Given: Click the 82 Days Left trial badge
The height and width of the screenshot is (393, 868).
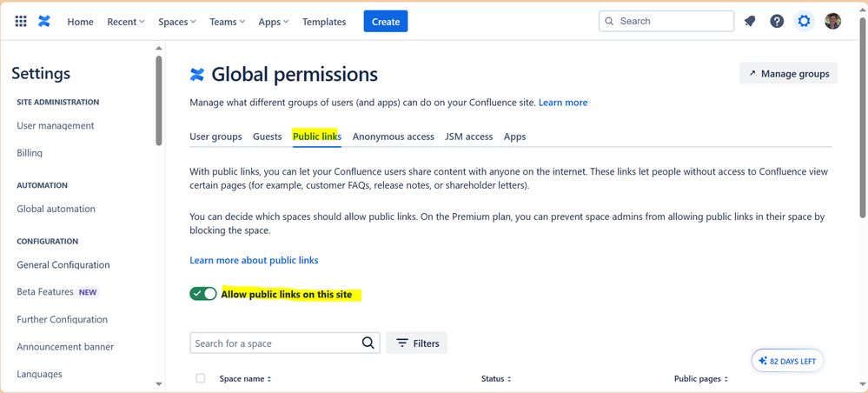Looking at the screenshot, I should (787, 361).
